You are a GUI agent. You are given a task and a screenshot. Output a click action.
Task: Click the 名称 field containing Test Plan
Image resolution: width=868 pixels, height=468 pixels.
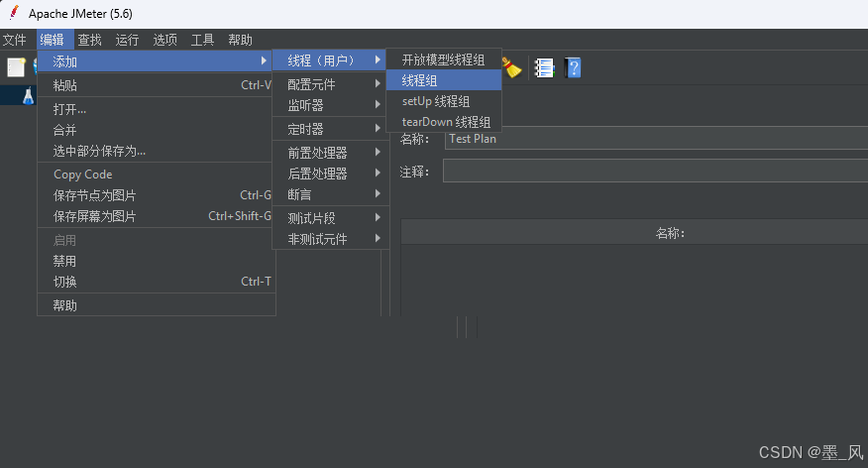(x=656, y=139)
